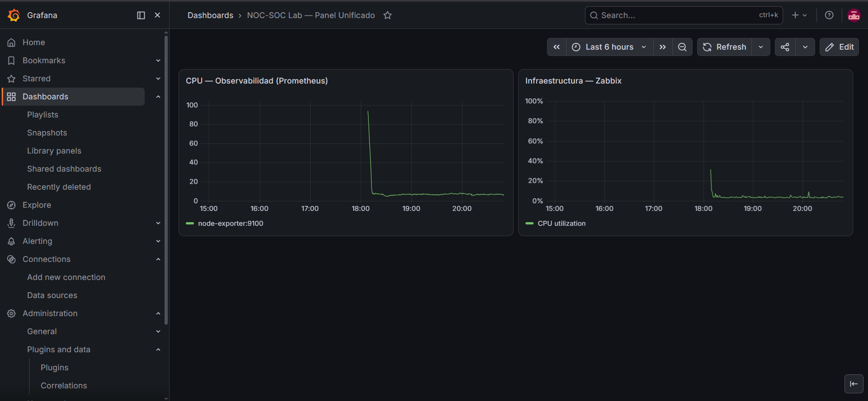Collapse the Connections section chevron
The height and width of the screenshot is (401, 868).
158,259
